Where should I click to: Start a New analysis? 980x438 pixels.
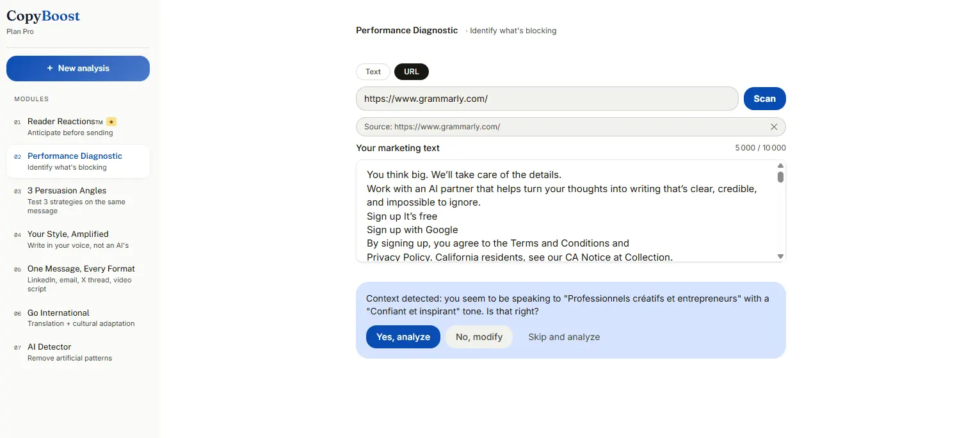[x=78, y=69]
